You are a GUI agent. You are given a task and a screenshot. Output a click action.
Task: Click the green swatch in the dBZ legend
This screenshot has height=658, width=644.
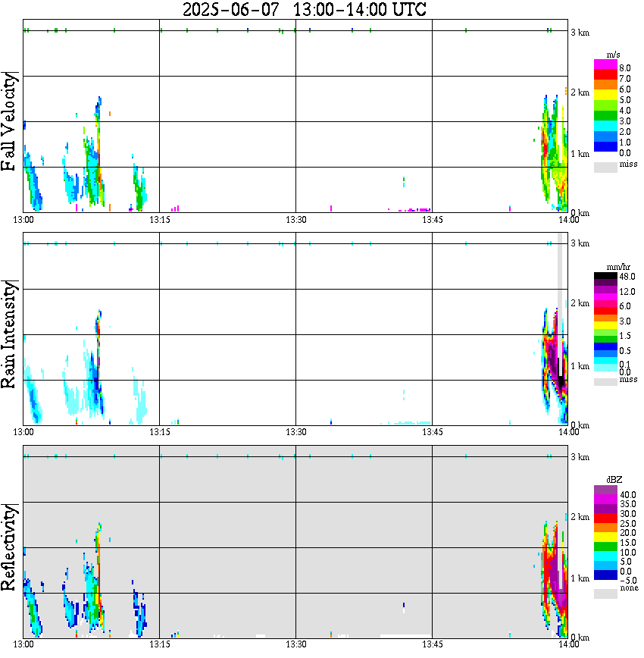(x=605, y=547)
